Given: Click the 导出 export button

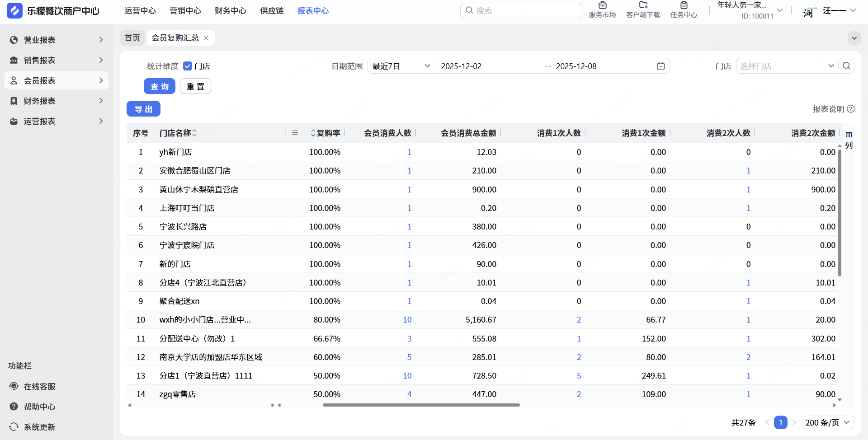Looking at the screenshot, I should (x=143, y=109).
